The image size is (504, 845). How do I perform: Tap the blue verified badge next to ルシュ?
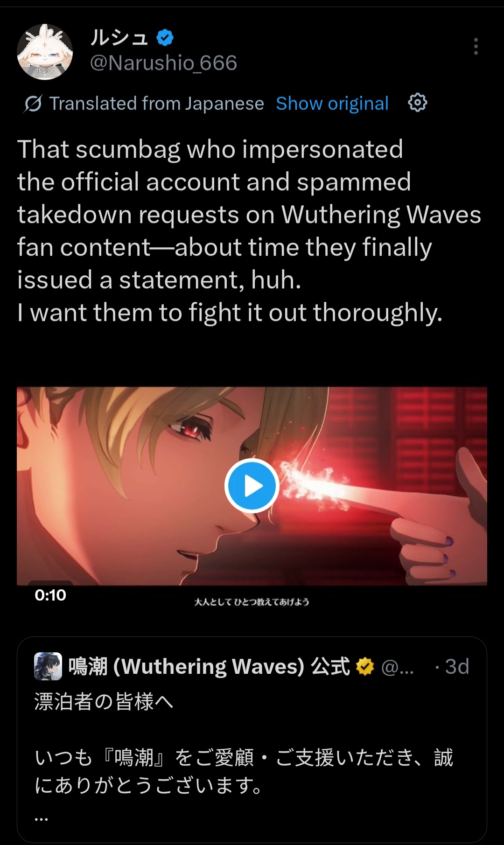[x=165, y=37]
